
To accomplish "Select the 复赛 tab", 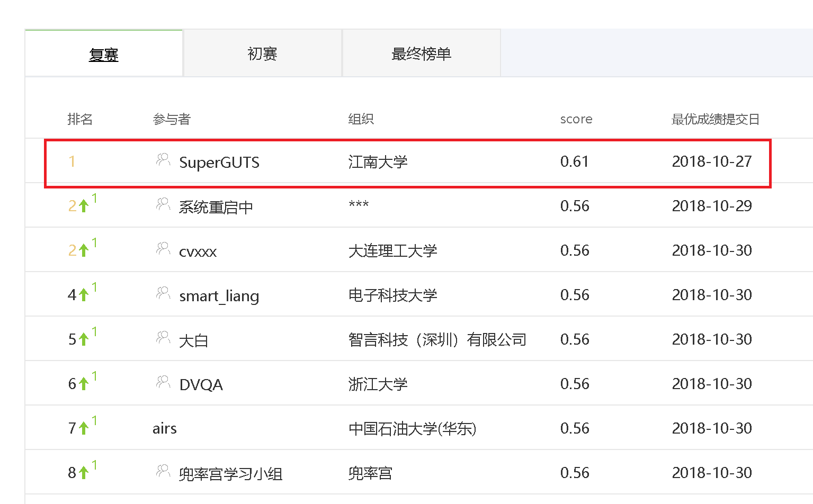I will 104,55.
